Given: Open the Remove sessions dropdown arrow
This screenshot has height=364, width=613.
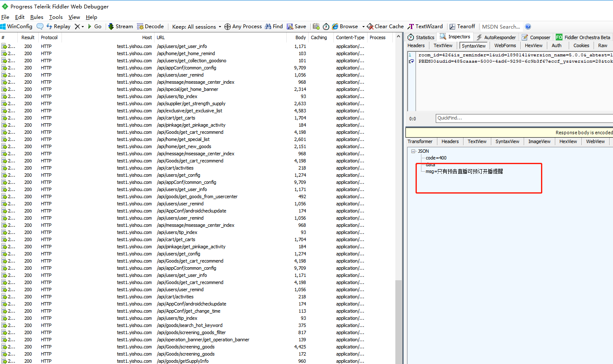Looking at the screenshot, I should pos(83,27).
